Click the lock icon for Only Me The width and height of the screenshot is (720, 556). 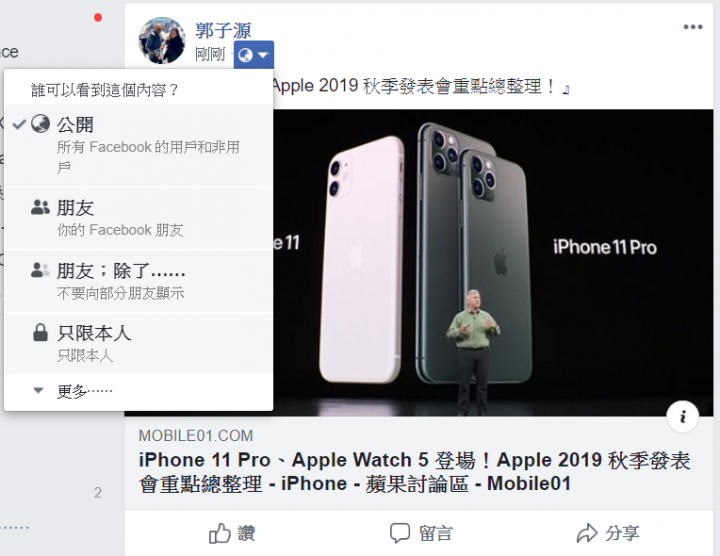(40, 332)
